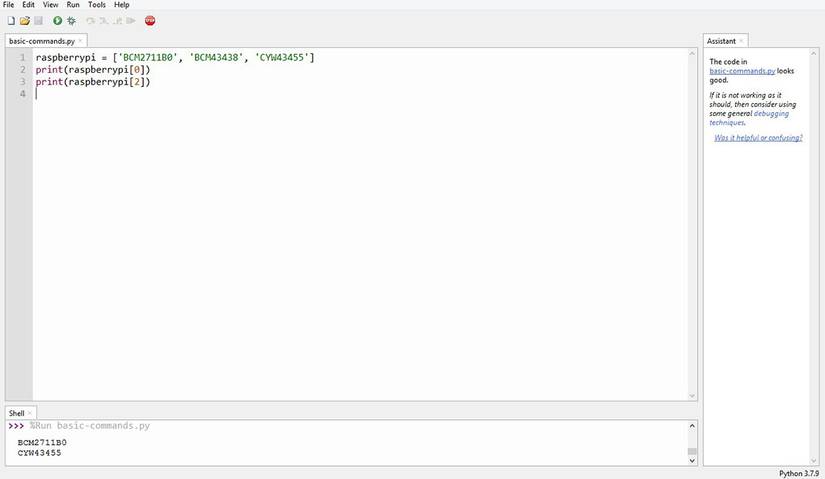The width and height of the screenshot is (825, 479).
Task: Click the editor scrollbar down arrow
Action: 692,396
